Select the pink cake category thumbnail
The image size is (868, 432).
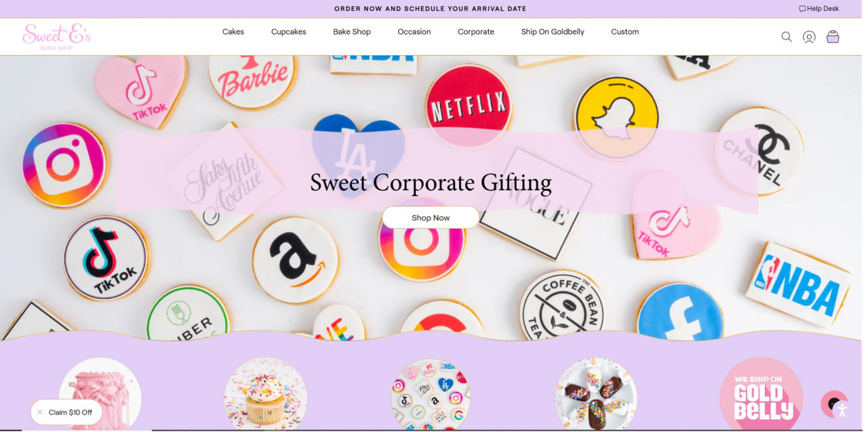100,394
